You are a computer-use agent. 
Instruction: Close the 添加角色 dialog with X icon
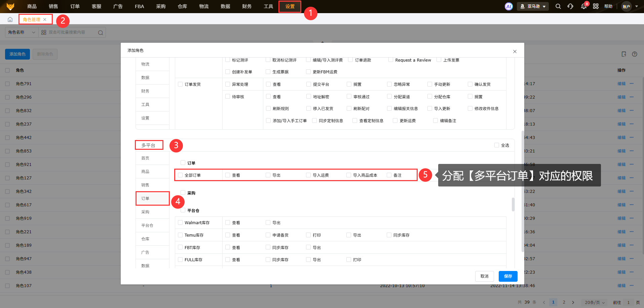pyautogui.click(x=515, y=52)
